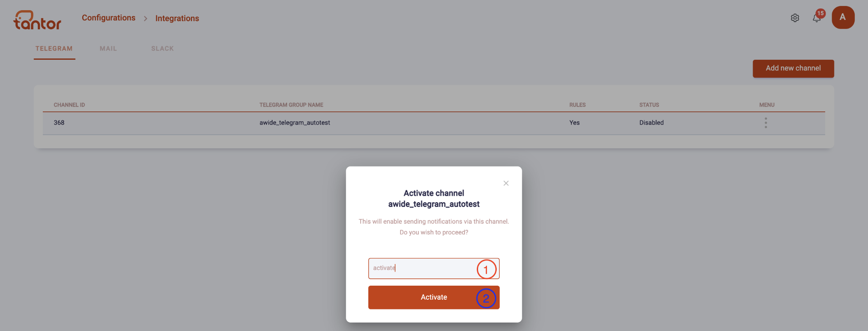Click the Channel ID column header
Screen dimensions: 868x331
69,105
